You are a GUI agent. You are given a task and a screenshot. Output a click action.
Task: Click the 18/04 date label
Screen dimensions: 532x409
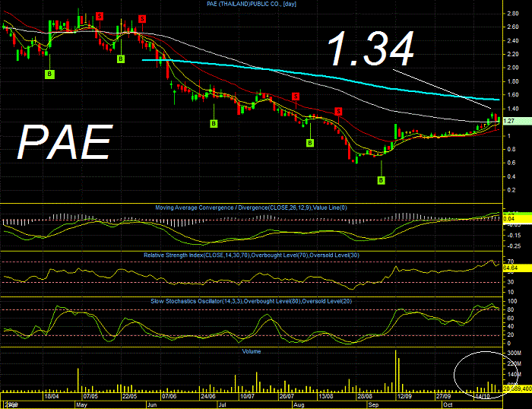(x=52, y=396)
